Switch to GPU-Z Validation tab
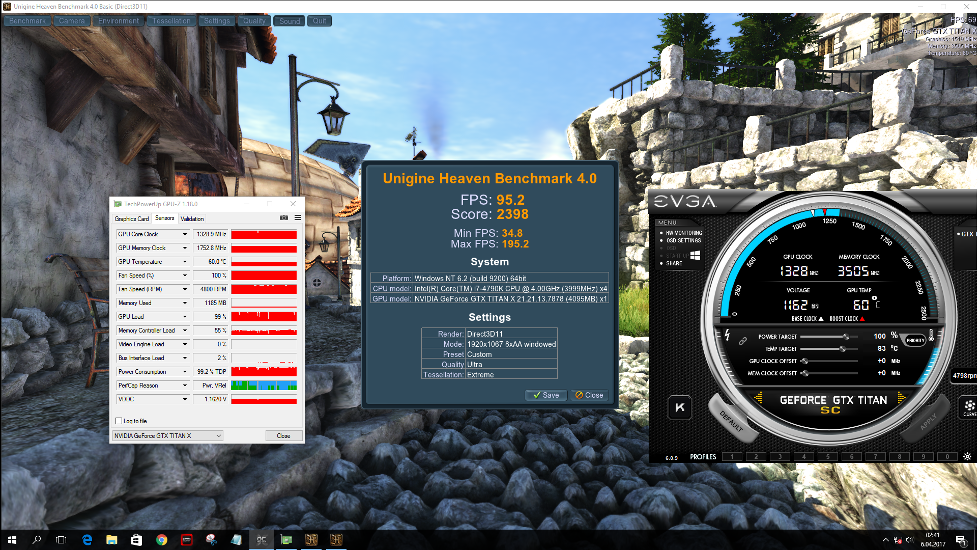Viewport: 980px width, 550px height. pos(192,219)
